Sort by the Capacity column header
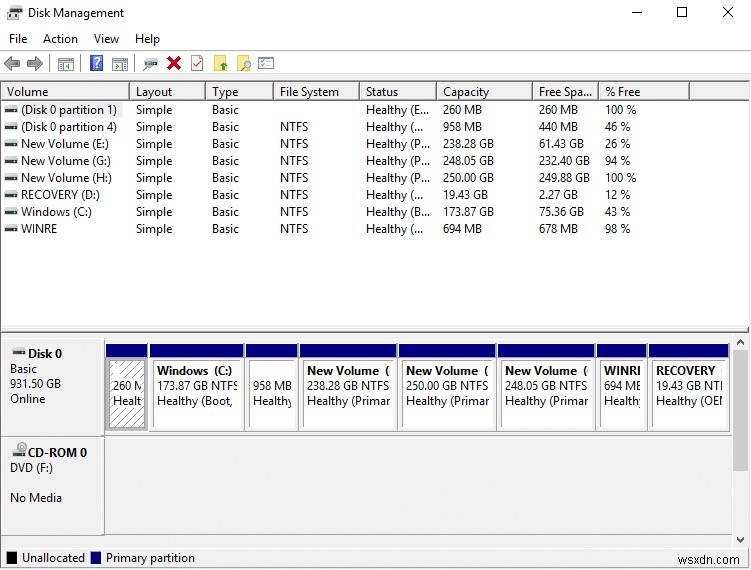The height and width of the screenshot is (570, 751). pyautogui.click(x=466, y=92)
